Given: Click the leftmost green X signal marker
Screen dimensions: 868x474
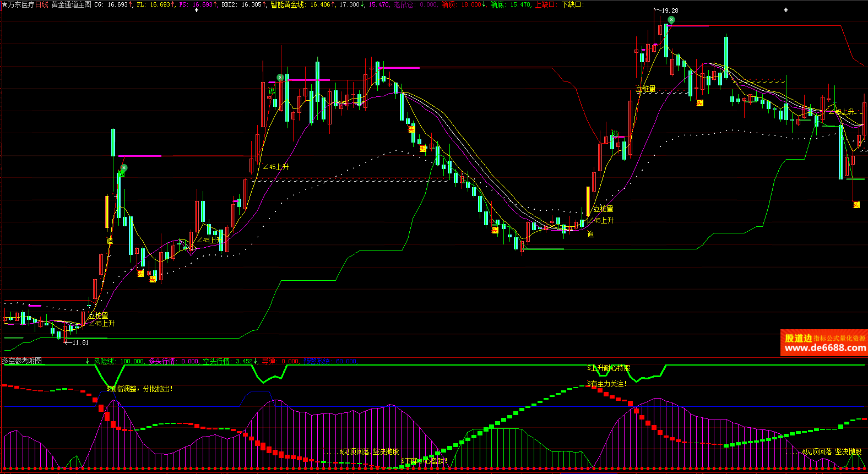Looking at the screenshot, I should [x=124, y=168].
